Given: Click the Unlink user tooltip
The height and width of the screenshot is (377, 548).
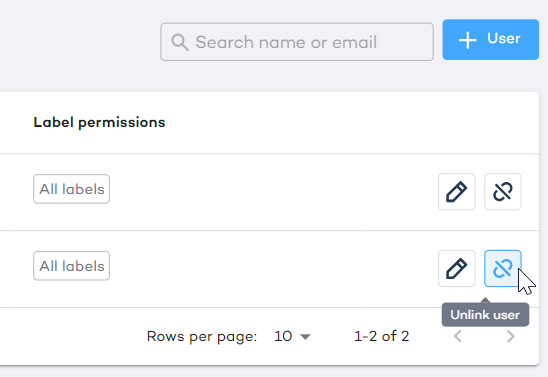Looking at the screenshot, I should [485, 315].
